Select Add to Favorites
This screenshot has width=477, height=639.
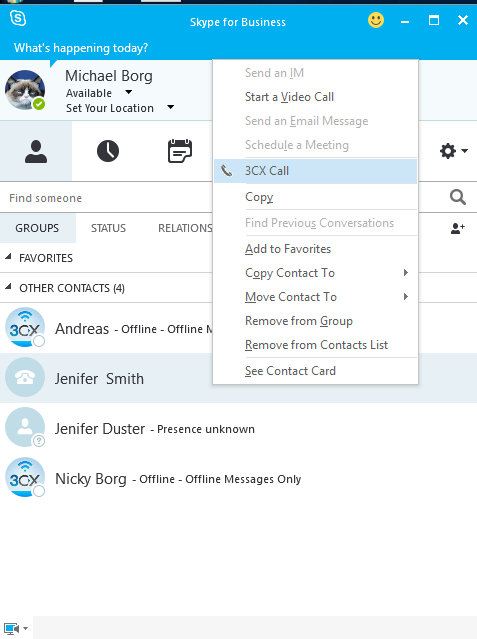pos(315,249)
